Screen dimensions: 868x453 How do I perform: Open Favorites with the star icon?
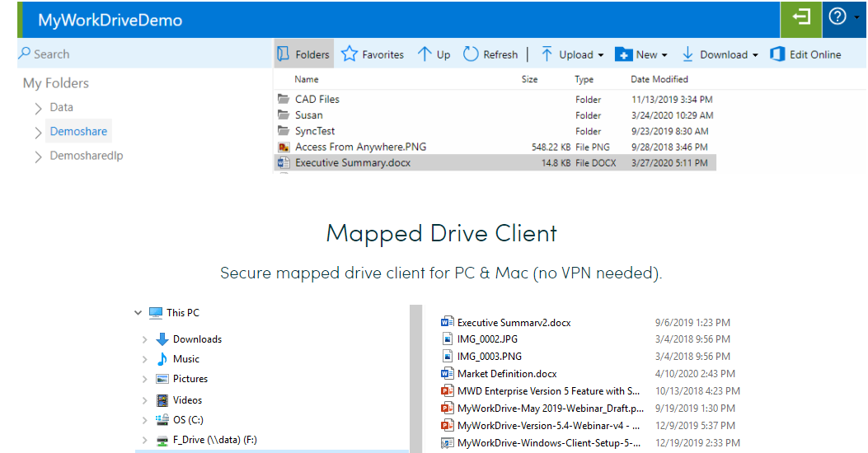coord(373,54)
